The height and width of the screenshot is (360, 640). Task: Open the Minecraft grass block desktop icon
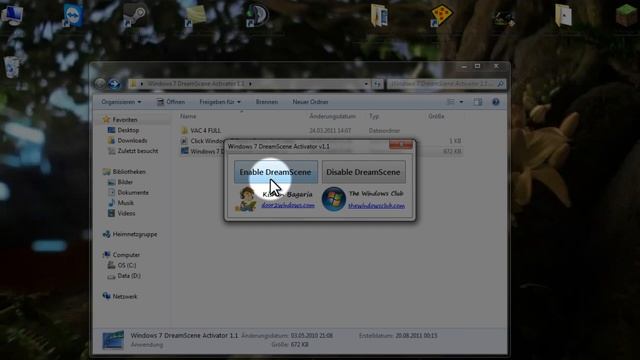coord(626,16)
